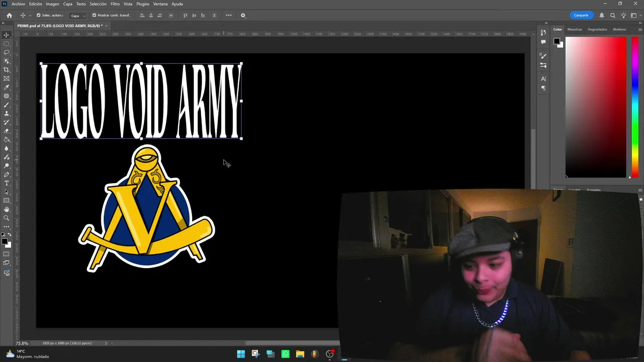Click the Color panel foreground swatch

557,41
